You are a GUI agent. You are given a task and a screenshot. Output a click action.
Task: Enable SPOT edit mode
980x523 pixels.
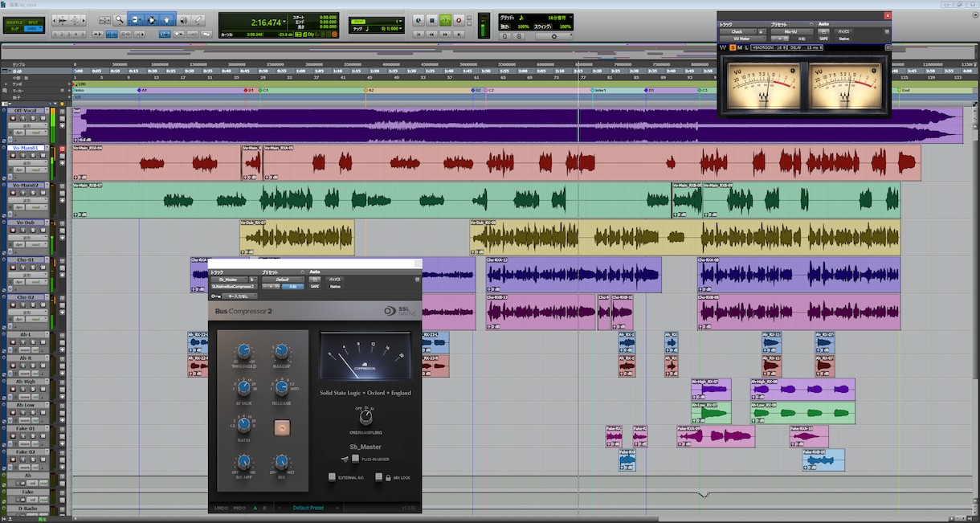33,22
